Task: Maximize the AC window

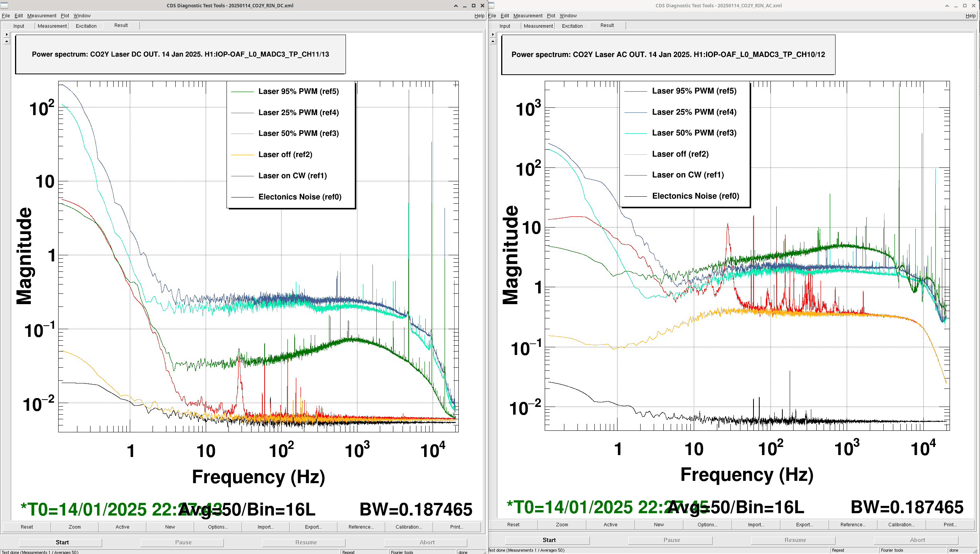Action: pyautogui.click(x=965, y=6)
